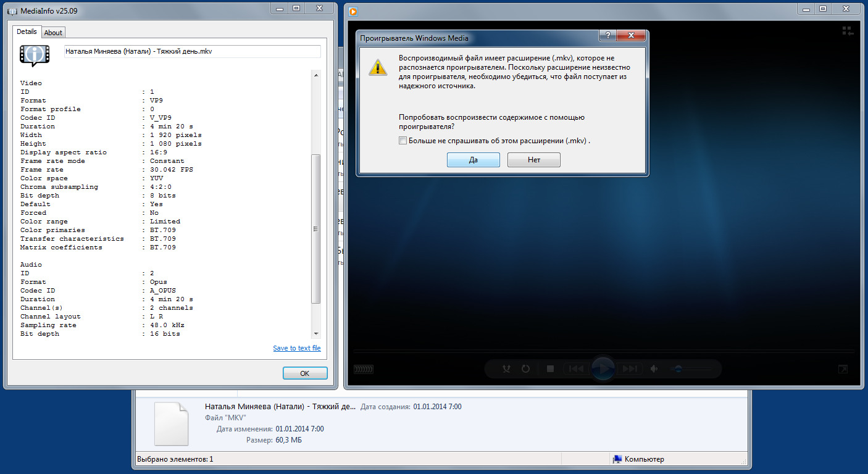Click the Play button in Windows Media Player
Screen dimensions: 868x474
(x=603, y=368)
